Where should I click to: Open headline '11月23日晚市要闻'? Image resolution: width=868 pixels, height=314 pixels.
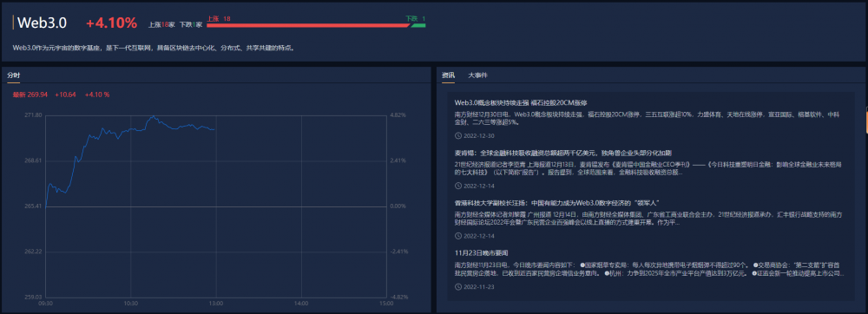pos(481,252)
